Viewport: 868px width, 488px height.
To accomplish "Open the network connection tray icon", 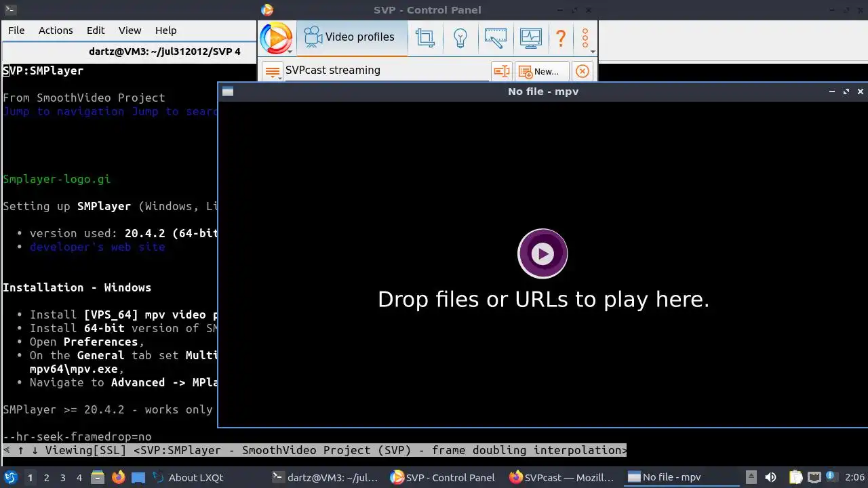I will tap(814, 477).
